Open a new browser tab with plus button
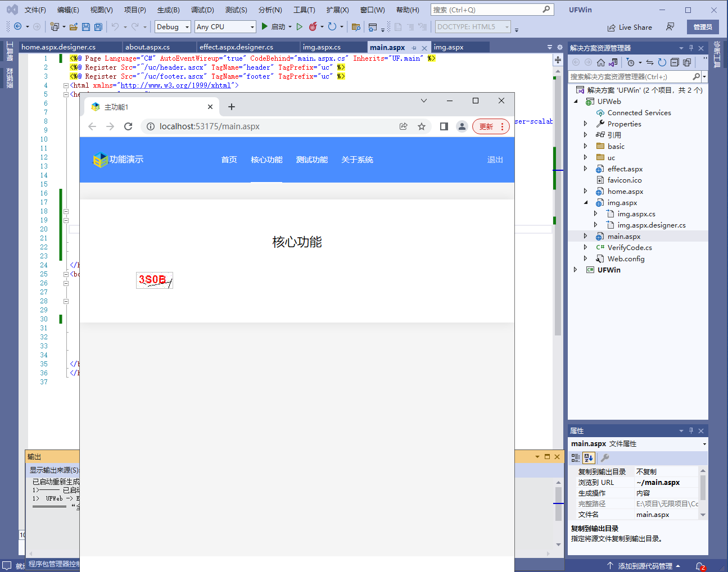728x572 pixels. (x=232, y=107)
